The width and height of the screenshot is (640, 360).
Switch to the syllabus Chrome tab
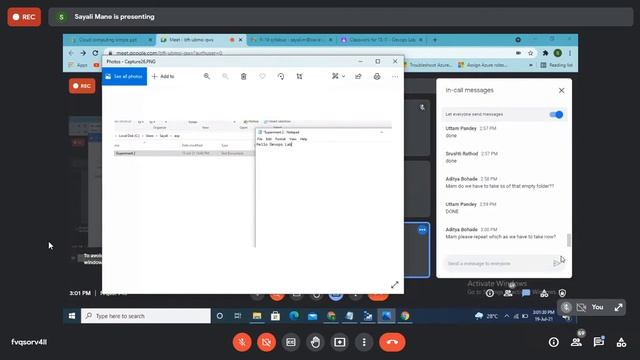(x=291, y=40)
